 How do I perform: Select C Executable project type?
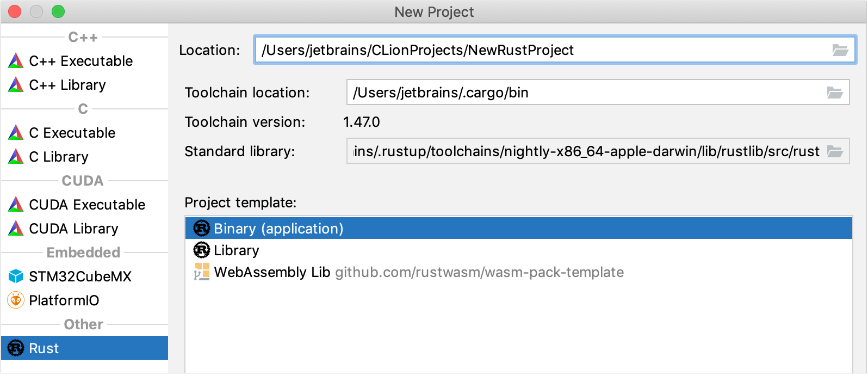pos(84,133)
